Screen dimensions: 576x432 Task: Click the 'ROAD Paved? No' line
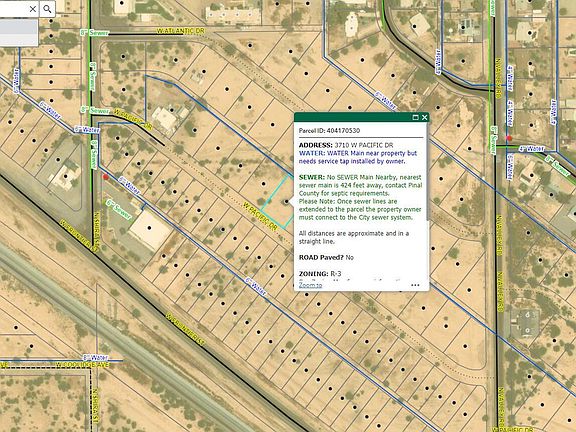326,258
